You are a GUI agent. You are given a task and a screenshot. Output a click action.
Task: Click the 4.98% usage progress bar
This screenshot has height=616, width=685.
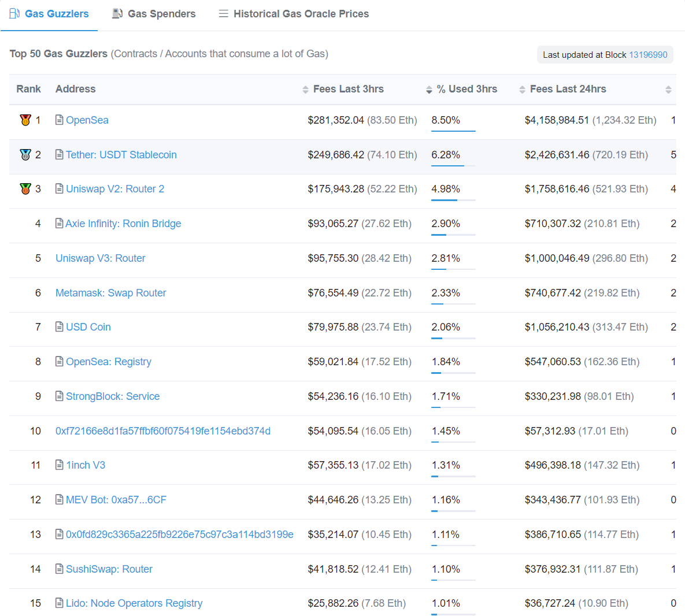click(453, 200)
